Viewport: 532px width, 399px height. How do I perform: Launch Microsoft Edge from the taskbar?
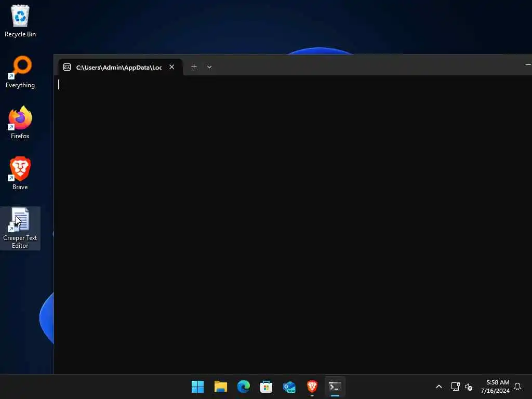tap(244, 387)
